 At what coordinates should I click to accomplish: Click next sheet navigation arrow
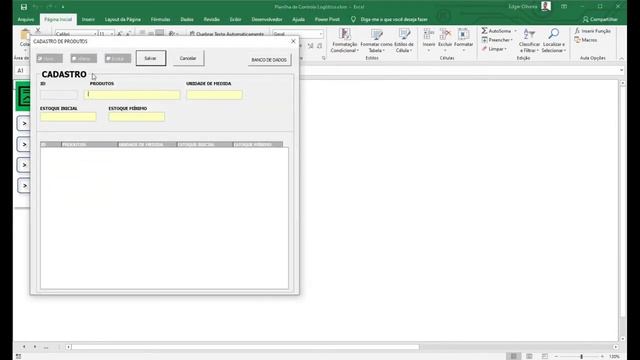click(x=35, y=347)
